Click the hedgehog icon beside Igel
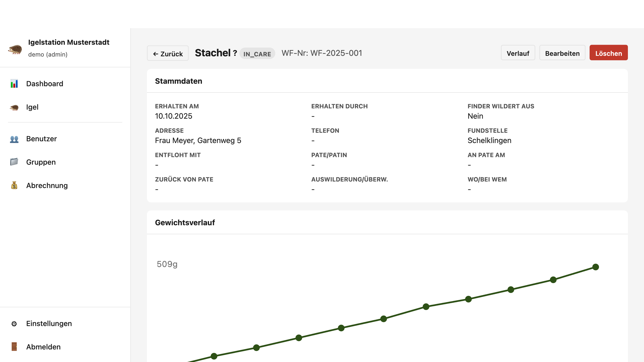This screenshot has height=362, width=644. click(14, 107)
